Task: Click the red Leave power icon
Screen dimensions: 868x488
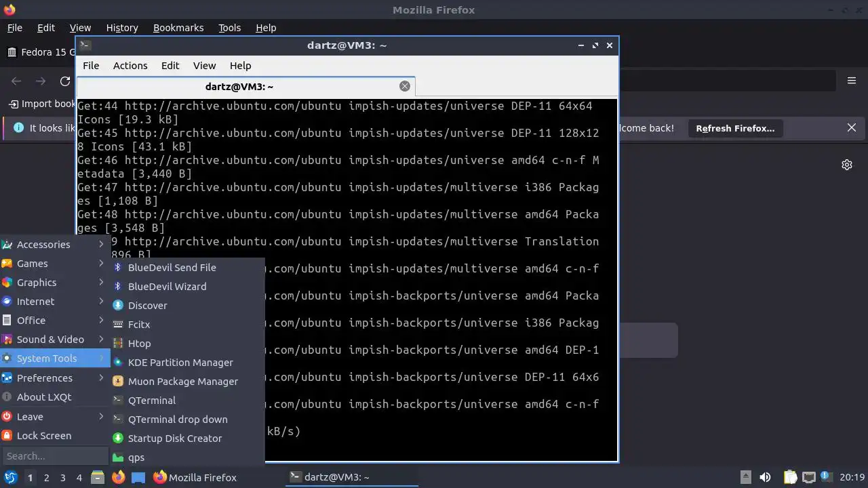Action: pyautogui.click(x=7, y=417)
